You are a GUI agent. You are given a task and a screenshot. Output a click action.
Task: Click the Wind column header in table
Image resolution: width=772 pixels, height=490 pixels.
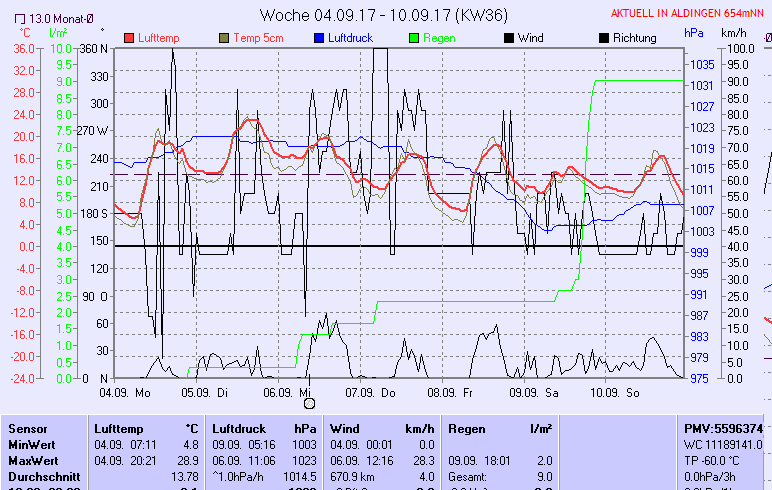point(344,428)
